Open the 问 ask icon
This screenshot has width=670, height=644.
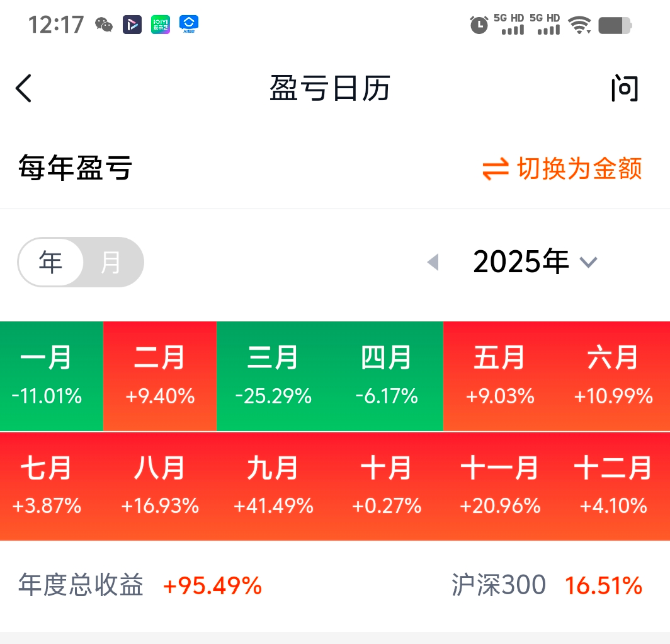(625, 89)
